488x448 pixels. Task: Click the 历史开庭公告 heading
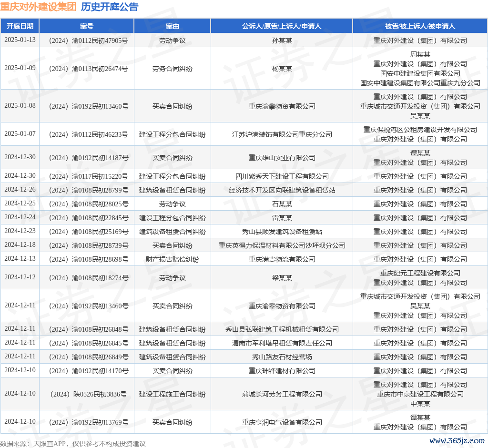(x=110, y=7)
